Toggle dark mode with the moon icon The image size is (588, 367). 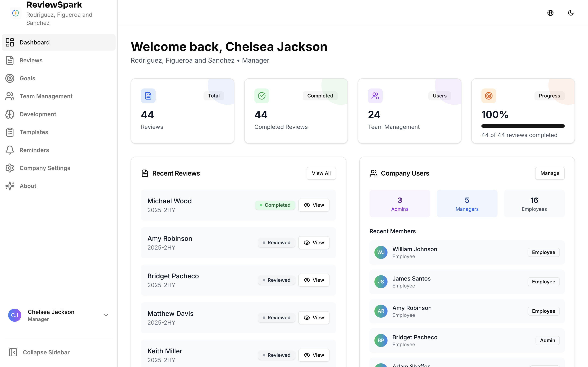tap(571, 13)
